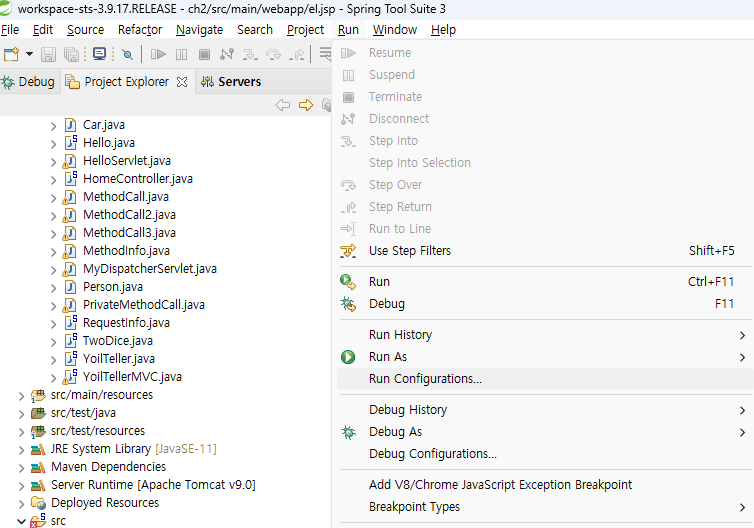Select Add V8/Chrome JavaScript Exception Breakpoint
The image size is (754, 528).
pos(545,485)
